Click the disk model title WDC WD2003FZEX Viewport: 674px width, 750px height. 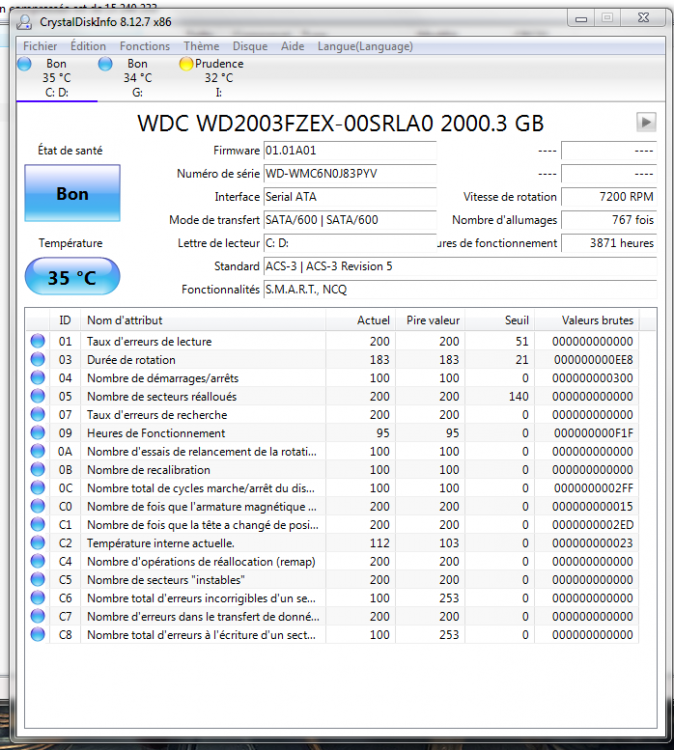coord(341,123)
